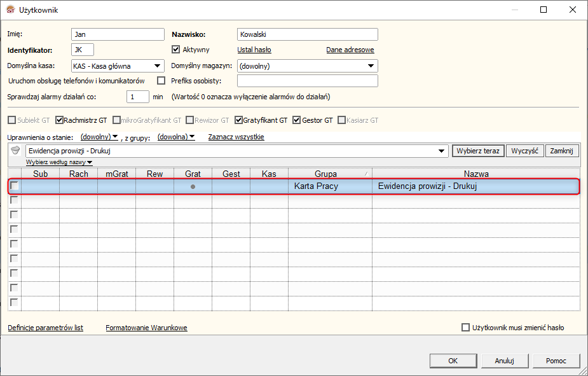Click into the Imię field containing Jan

point(118,34)
